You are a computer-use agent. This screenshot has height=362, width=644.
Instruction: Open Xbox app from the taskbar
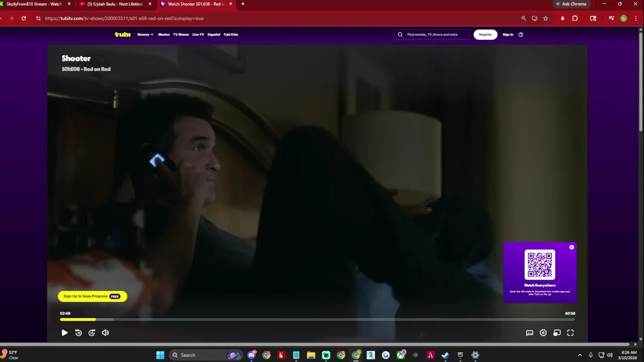(400, 355)
